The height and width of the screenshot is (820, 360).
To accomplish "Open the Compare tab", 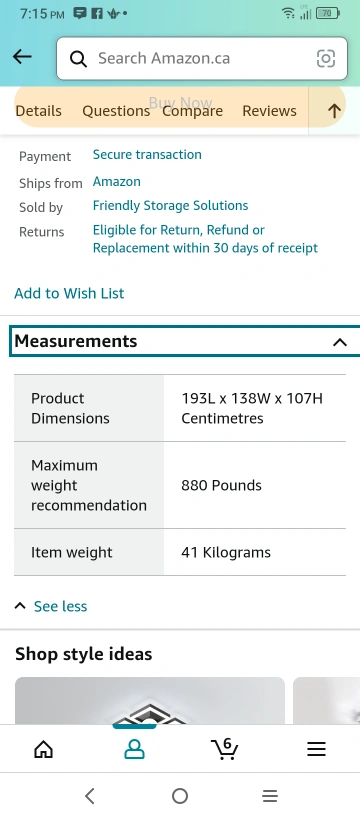I will 193,111.
